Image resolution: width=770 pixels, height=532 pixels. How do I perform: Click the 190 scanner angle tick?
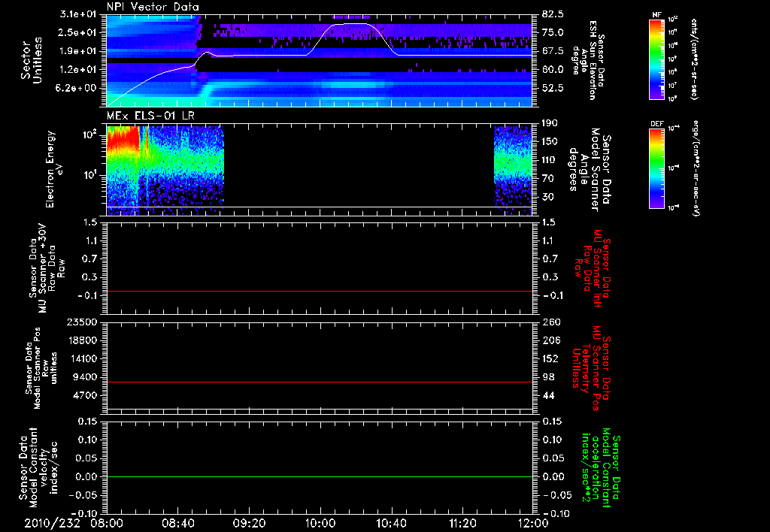(550, 123)
